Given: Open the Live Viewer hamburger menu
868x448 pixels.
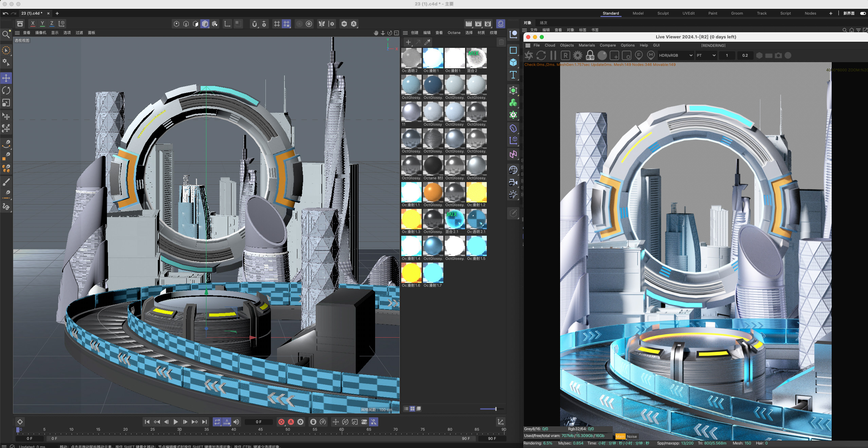Looking at the screenshot, I should [528, 45].
